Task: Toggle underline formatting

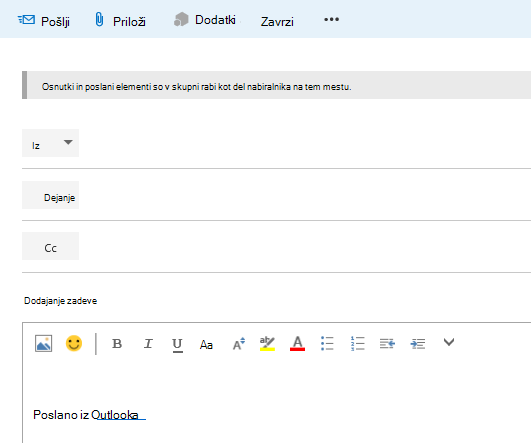Action: (177, 345)
